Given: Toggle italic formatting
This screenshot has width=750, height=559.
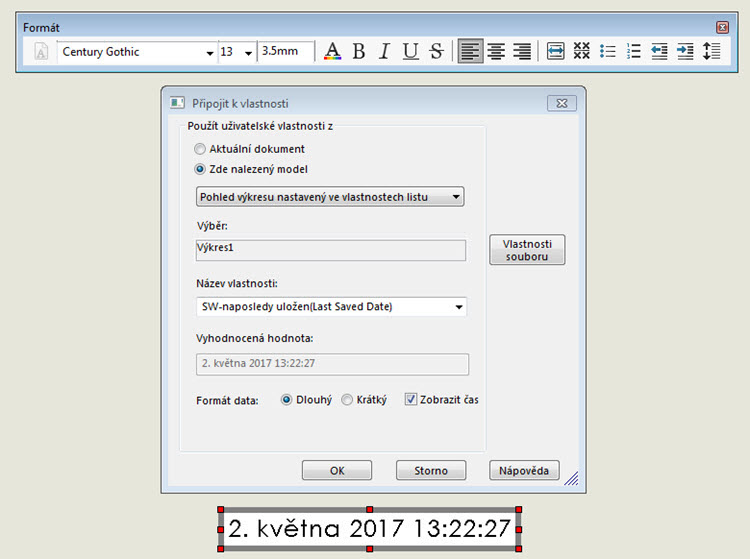Looking at the screenshot, I should (x=384, y=51).
